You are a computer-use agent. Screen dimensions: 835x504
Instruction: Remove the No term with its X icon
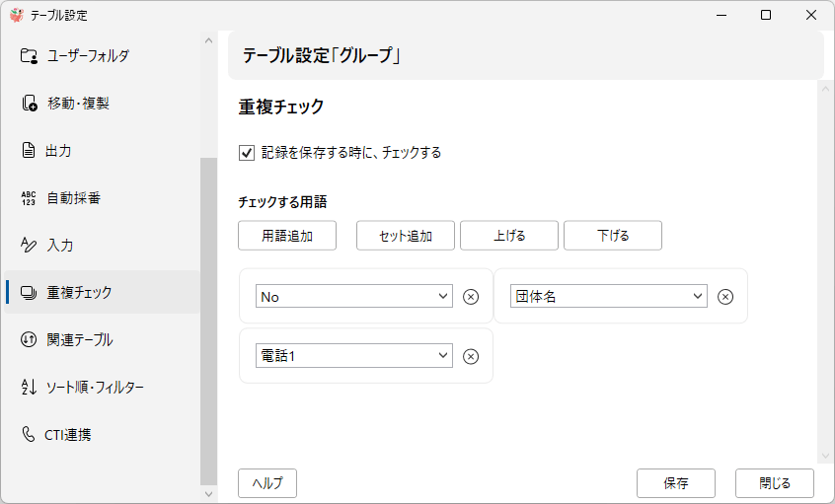tap(471, 297)
